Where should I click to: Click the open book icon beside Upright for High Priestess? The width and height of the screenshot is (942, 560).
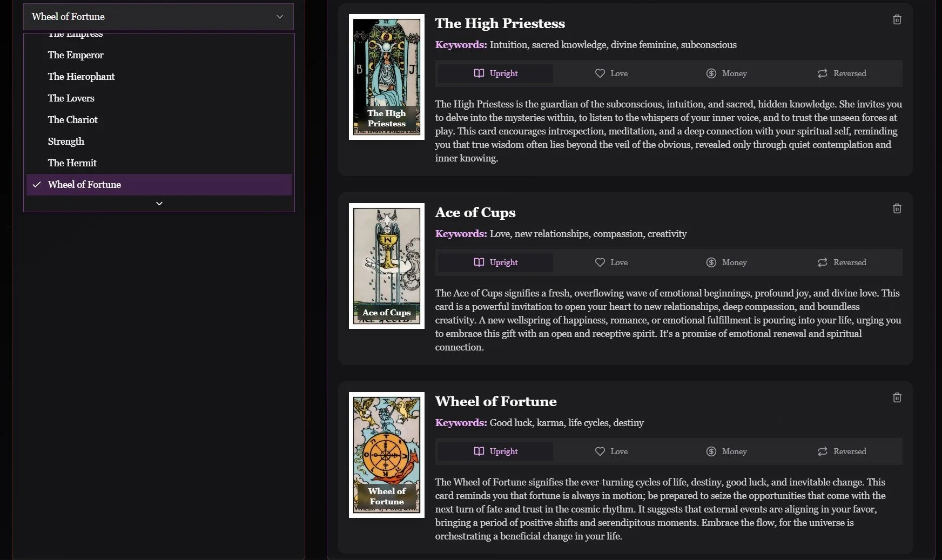480,73
